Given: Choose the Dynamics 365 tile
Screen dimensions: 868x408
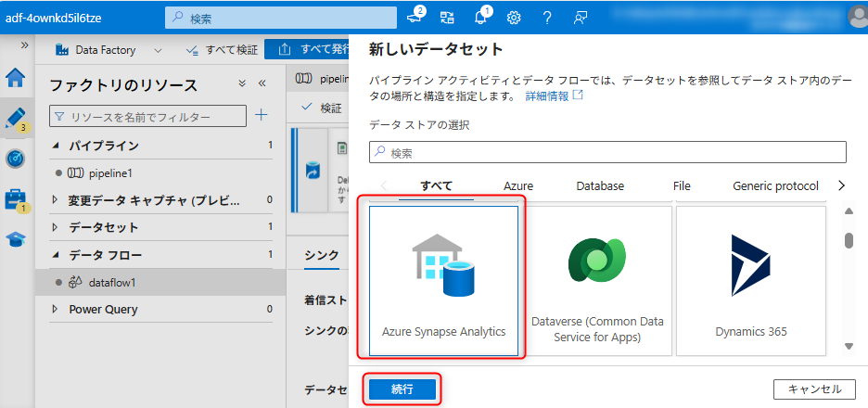Looking at the screenshot, I should tap(750, 281).
